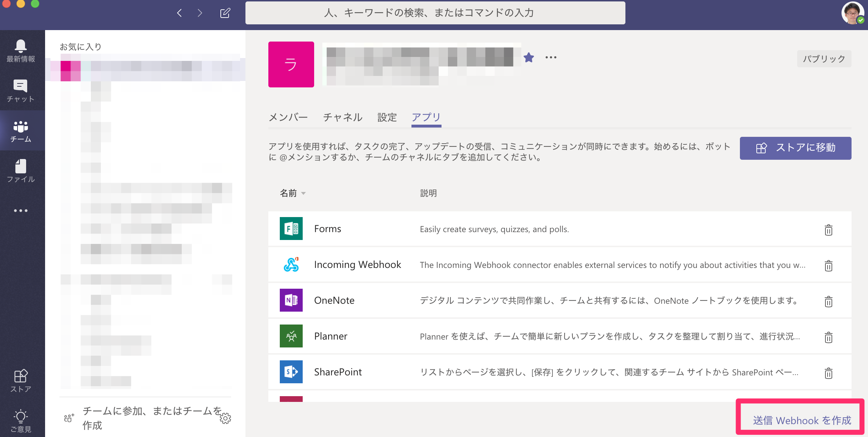This screenshot has height=437, width=868.
Task: Toggle the favorite star for the team
Action: pos(529,57)
